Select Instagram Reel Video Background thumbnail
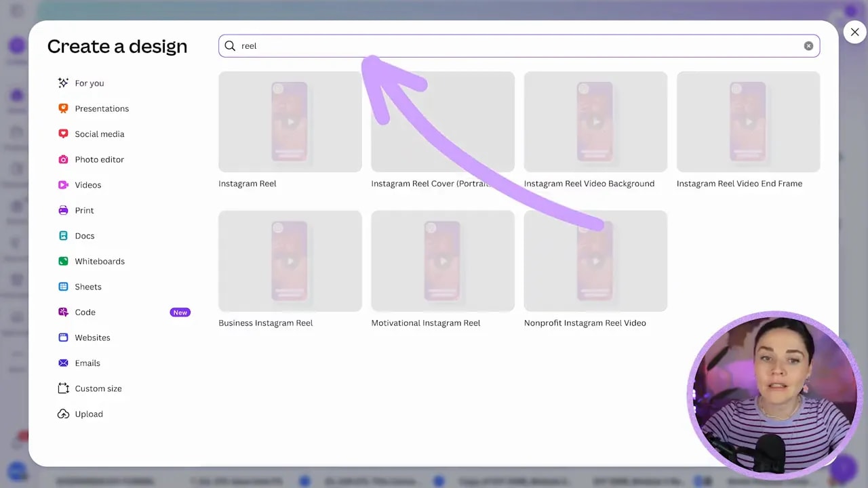The image size is (868, 488). click(595, 121)
